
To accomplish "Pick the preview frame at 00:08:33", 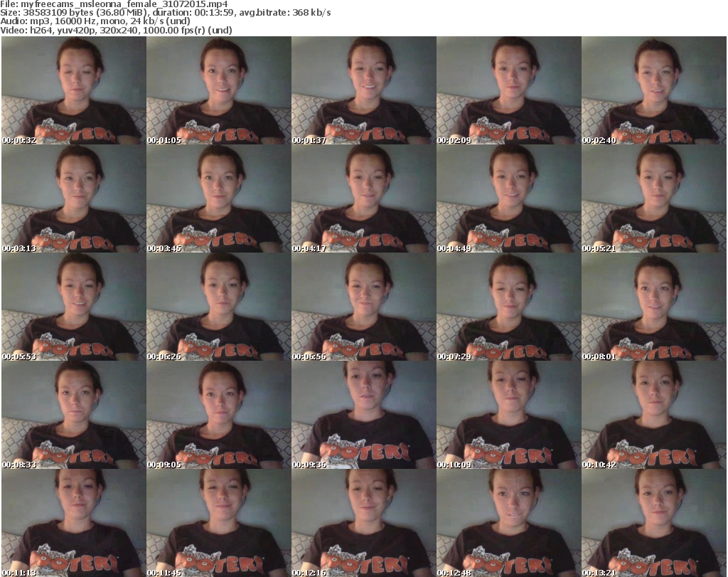I will point(74,415).
